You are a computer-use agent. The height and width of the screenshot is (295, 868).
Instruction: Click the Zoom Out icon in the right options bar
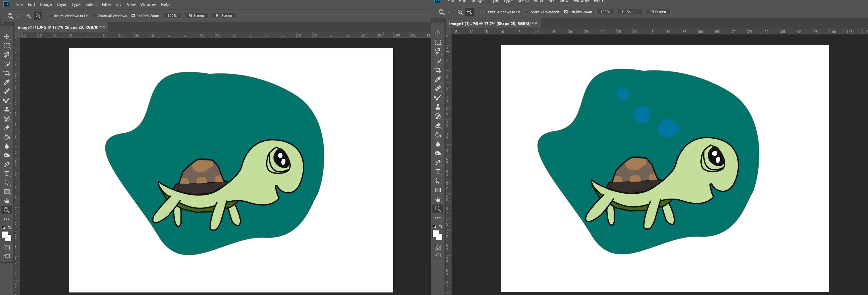click(x=469, y=12)
